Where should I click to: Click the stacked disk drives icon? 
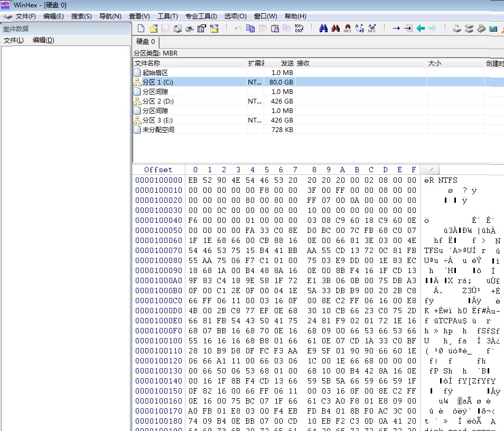tap(469, 29)
